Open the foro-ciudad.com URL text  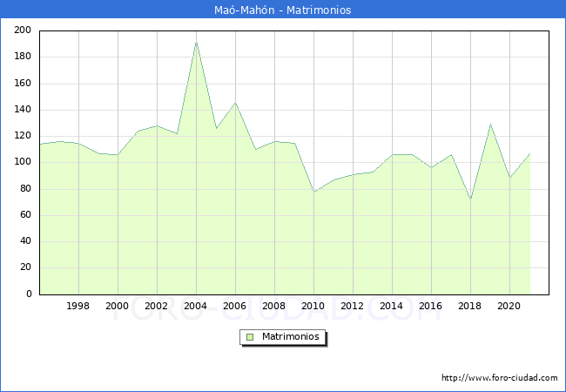point(500,378)
